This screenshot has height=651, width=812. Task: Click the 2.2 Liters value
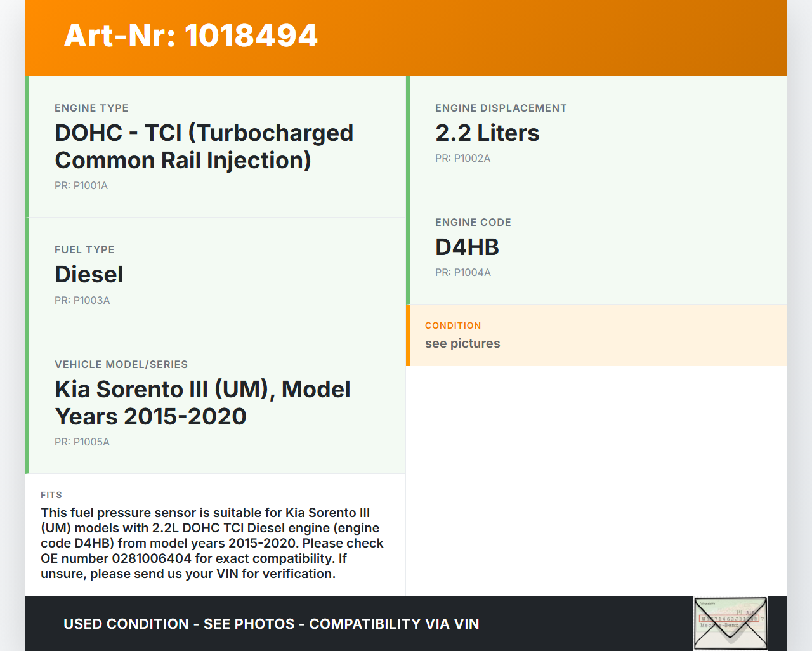487,133
